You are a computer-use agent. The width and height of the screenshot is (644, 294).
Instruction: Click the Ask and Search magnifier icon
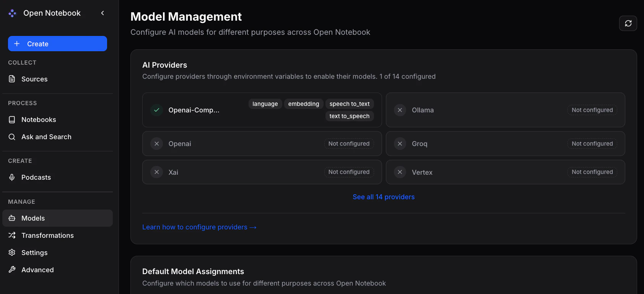click(x=12, y=137)
